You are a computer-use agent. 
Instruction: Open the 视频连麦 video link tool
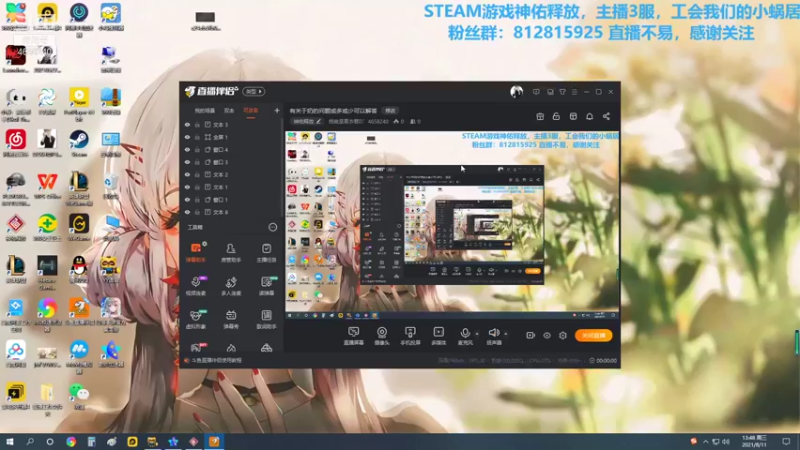point(195,286)
